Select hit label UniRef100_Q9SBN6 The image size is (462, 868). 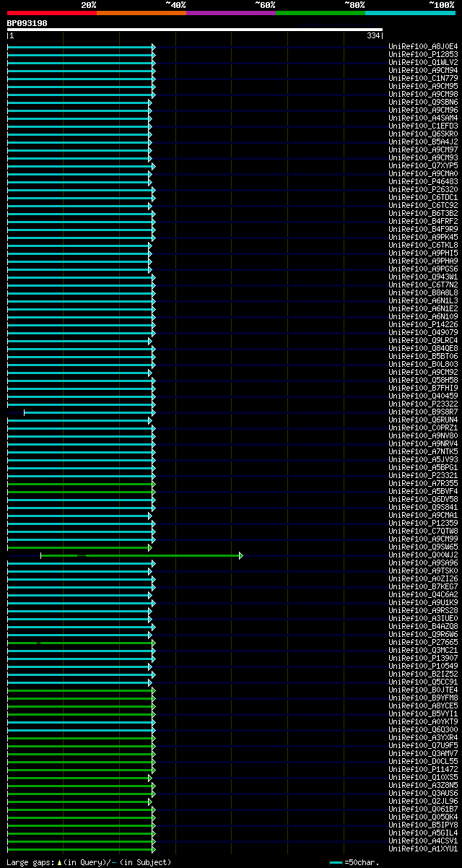pos(423,102)
